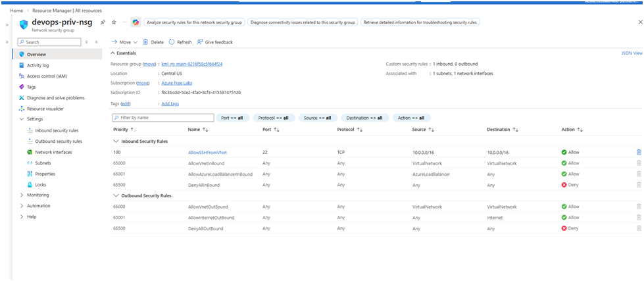Open Tags in the sidebar
Image resolution: width=644 pixels, height=281 pixels.
point(31,87)
